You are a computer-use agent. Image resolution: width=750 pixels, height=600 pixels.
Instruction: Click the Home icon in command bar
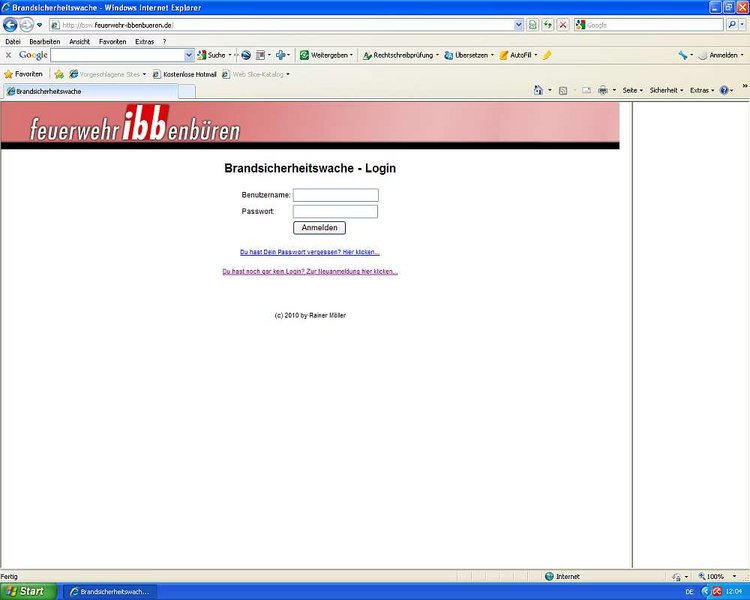538,90
